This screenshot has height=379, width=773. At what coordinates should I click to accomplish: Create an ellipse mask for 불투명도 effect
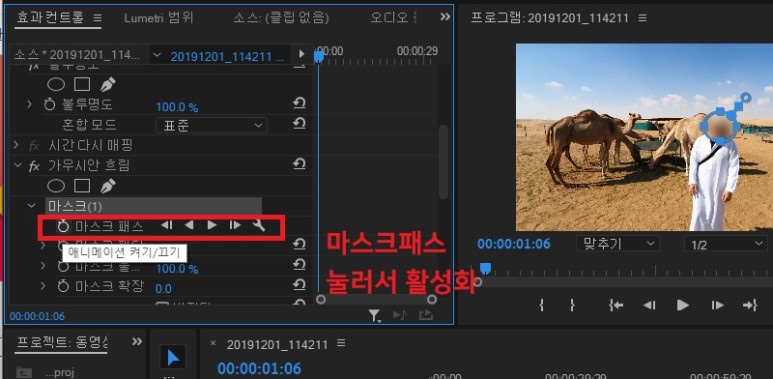click(x=56, y=85)
